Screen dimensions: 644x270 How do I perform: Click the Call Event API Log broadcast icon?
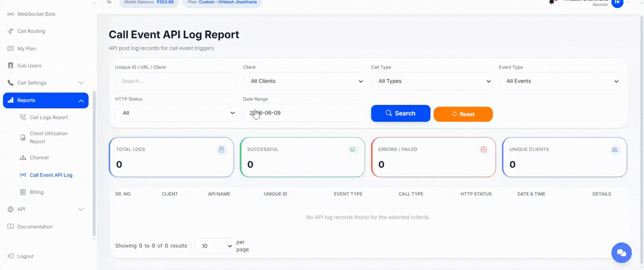click(23, 175)
